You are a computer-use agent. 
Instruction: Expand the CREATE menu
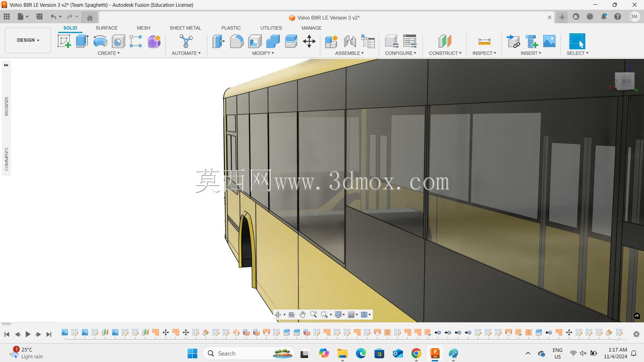pos(109,53)
